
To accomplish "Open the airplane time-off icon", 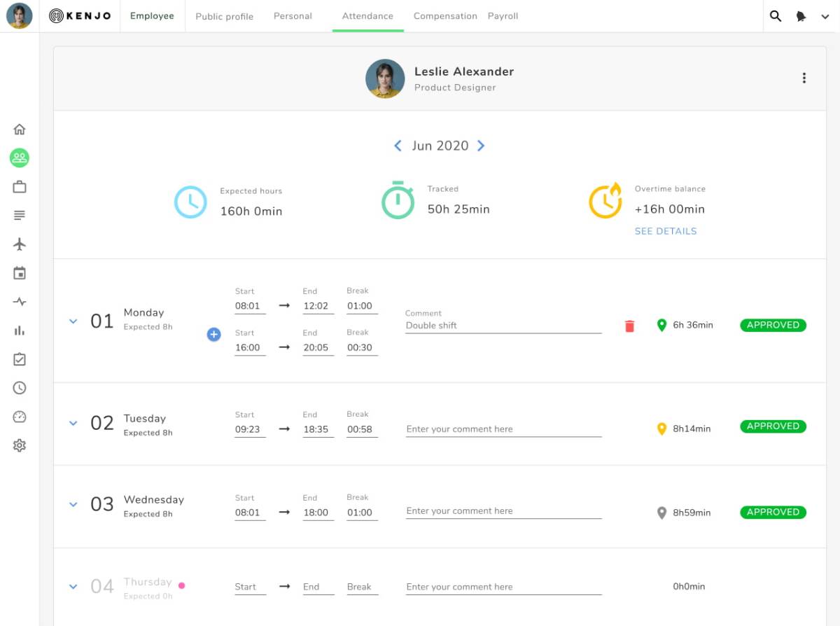I will coord(20,244).
